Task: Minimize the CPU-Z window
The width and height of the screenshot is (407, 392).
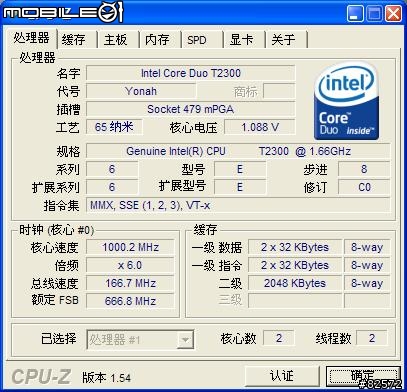Action: tap(355, 14)
